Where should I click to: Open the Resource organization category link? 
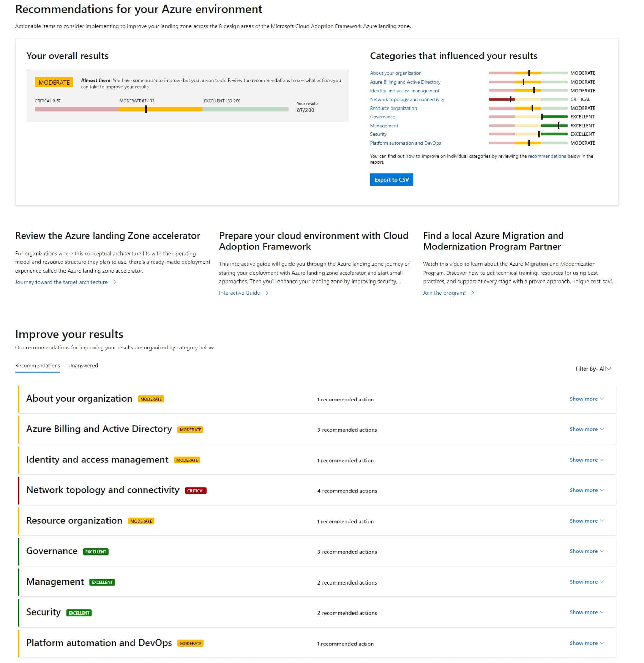click(393, 108)
